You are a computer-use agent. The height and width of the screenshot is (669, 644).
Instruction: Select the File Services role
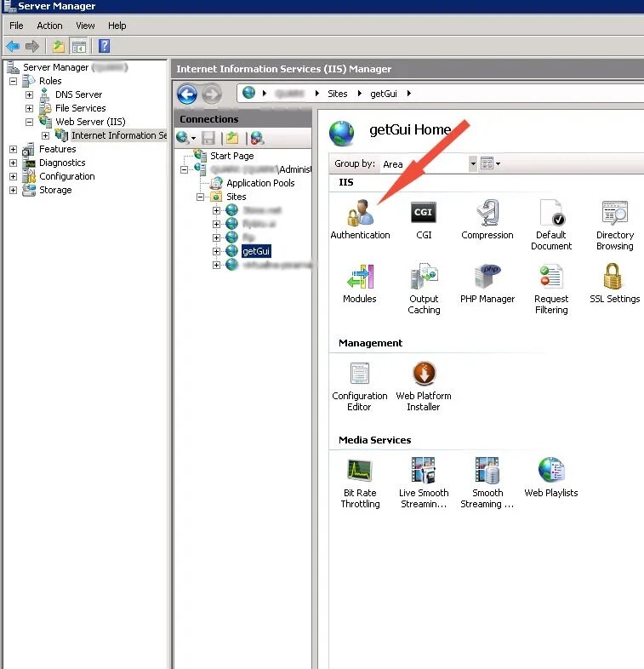[80, 108]
